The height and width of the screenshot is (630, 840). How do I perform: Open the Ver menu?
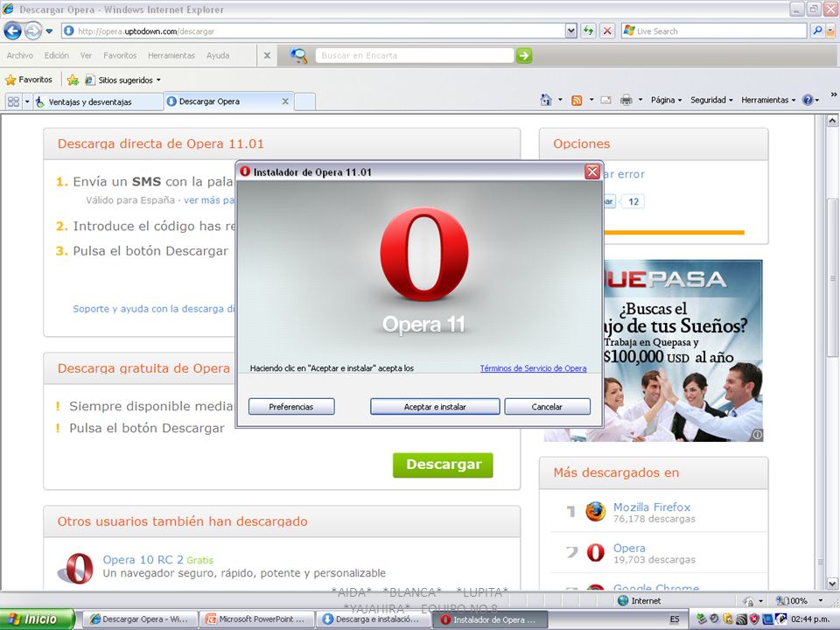click(x=86, y=55)
